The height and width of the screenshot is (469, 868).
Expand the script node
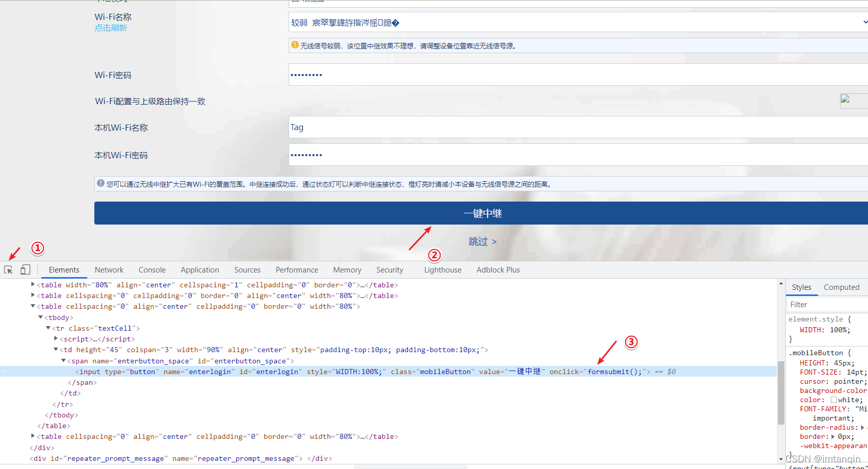pyautogui.click(x=56, y=338)
